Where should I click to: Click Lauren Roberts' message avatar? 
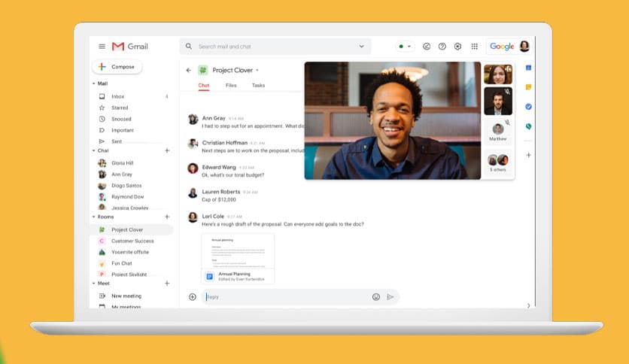click(x=193, y=193)
